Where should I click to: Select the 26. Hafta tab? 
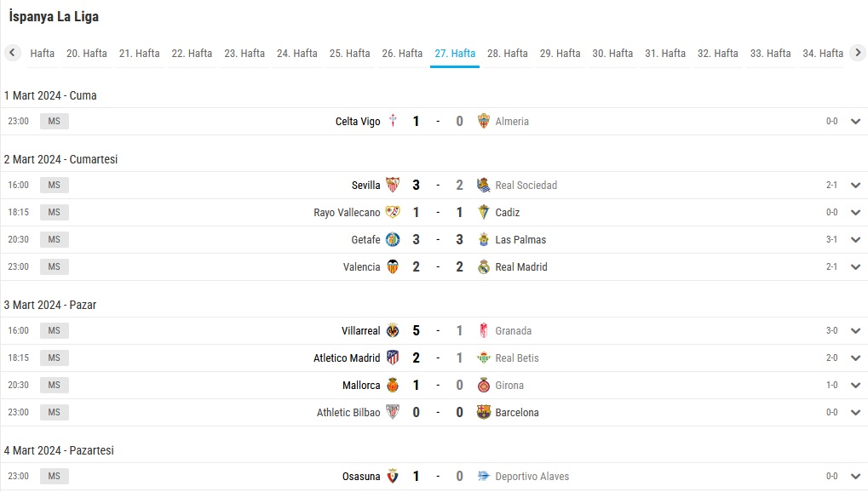click(x=402, y=53)
